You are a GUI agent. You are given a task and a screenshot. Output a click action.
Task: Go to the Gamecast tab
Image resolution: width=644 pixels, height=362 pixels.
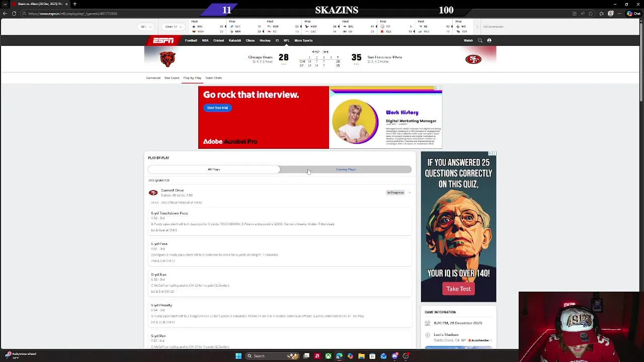(153, 78)
